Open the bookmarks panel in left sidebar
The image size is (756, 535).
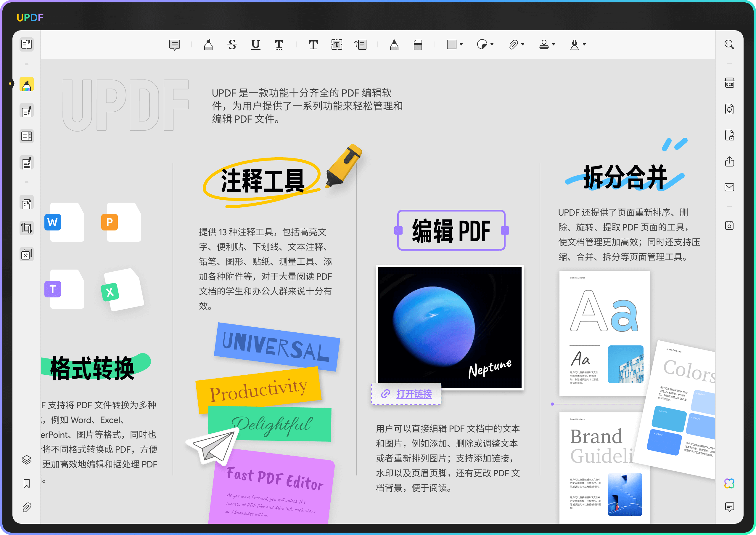tap(27, 483)
